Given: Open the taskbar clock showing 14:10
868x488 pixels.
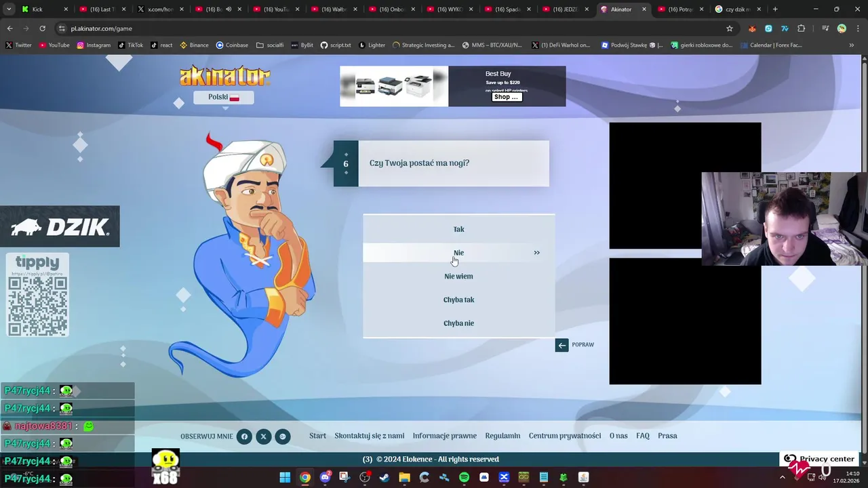Looking at the screenshot, I should pos(847,477).
